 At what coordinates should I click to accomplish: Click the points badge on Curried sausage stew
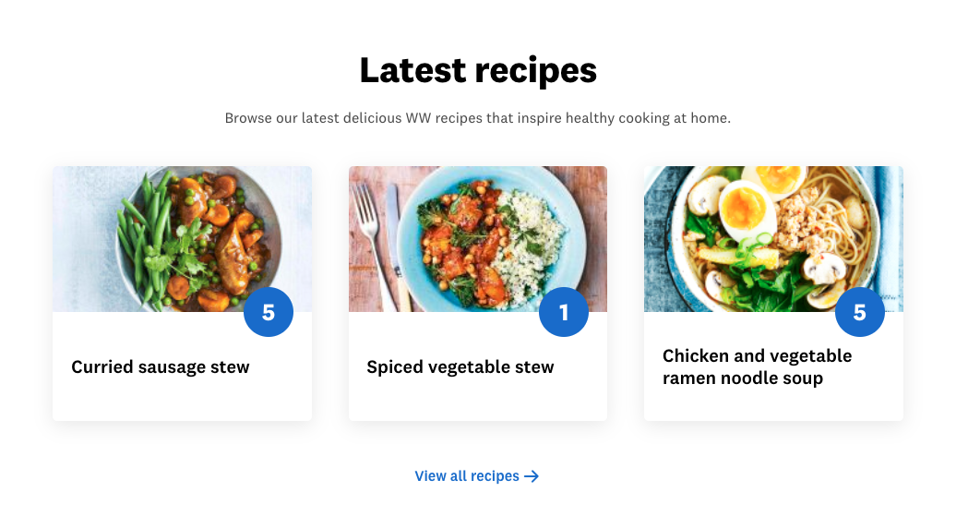point(269,312)
